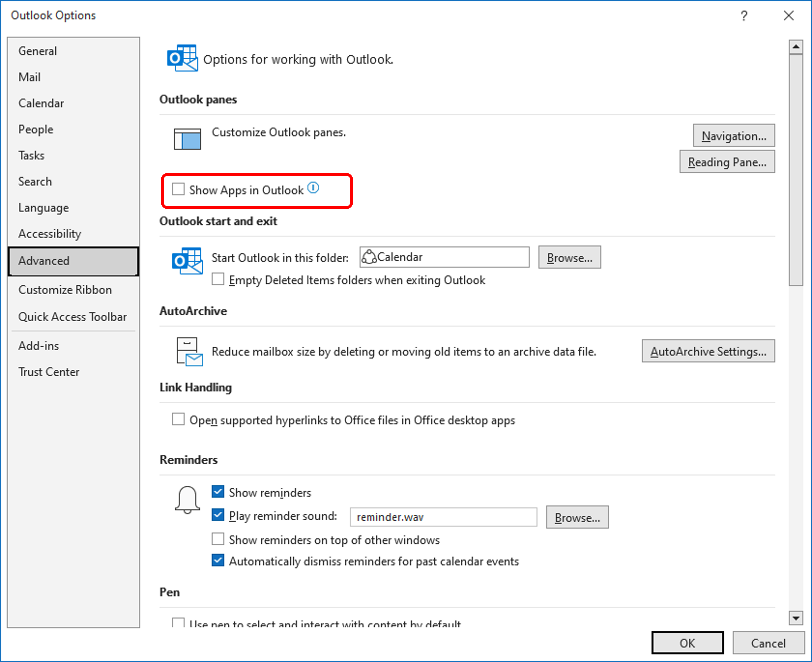Click the Help question mark icon
The image size is (812, 662).
tap(744, 16)
